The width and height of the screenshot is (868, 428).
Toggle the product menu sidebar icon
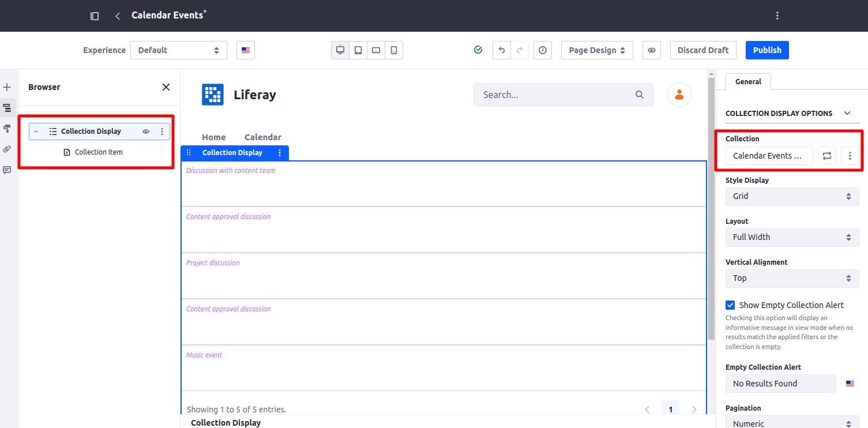click(x=95, y=16)
